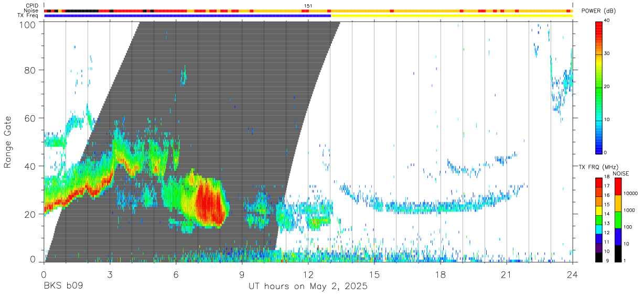Click the Range Gate axis title
The width and height of the screenshot is (644, 297).
[x=8, y=142]
